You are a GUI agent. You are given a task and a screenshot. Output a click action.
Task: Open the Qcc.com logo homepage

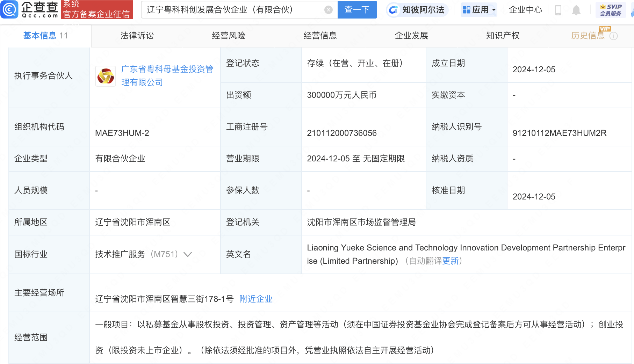(29, 9)
